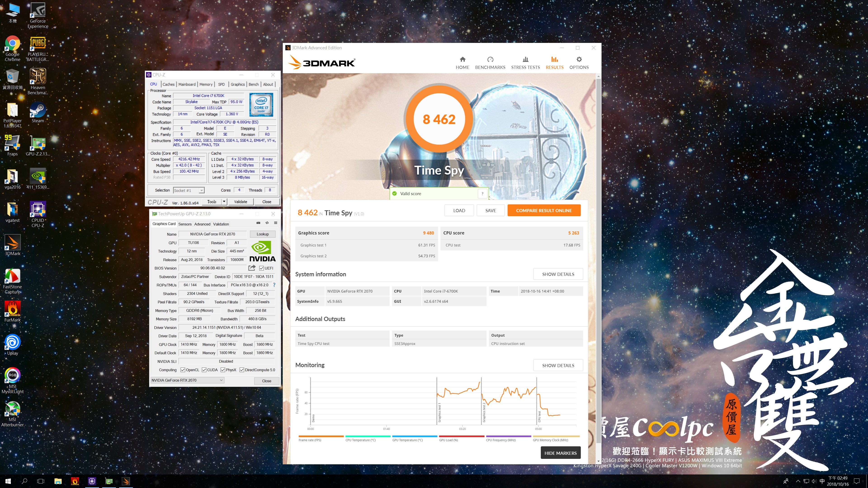868x488 pixels.
Task: Toggle the OpenCL checkbox
Action: click(183, 370)
